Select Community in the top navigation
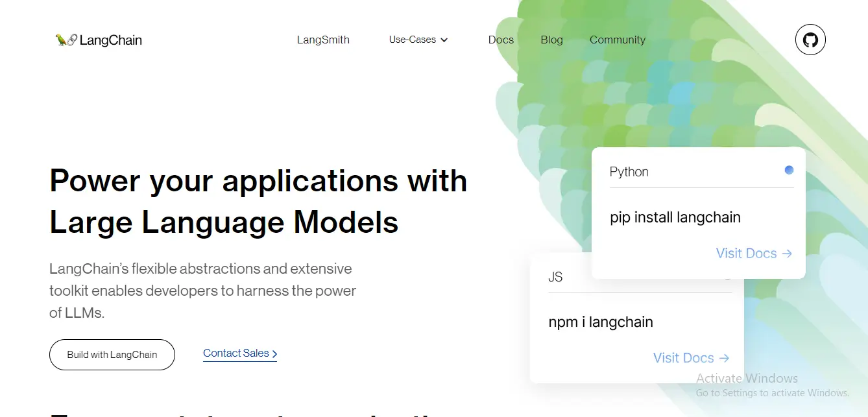The width and height of the screenshot is (868, 417). click(618, 40)
